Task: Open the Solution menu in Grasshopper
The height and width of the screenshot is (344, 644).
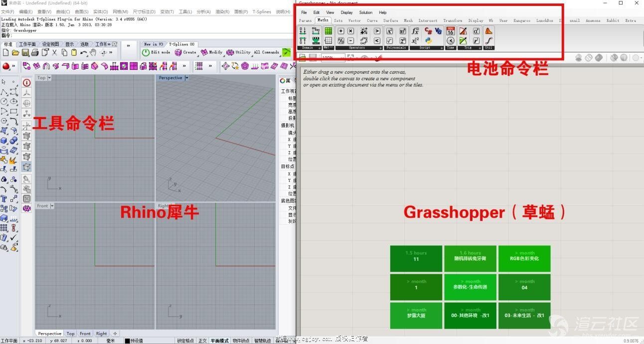Action: click(365, 12)
